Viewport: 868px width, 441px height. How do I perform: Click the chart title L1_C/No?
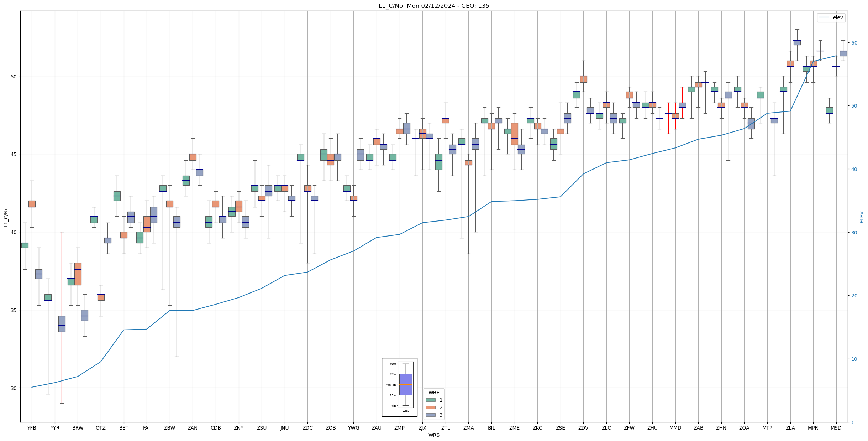pos(433,6)
